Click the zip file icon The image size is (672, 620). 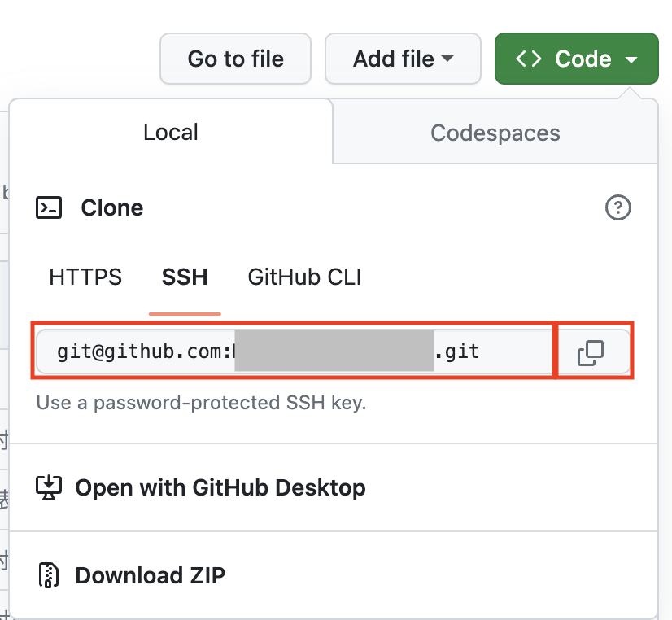click(49, 575)
